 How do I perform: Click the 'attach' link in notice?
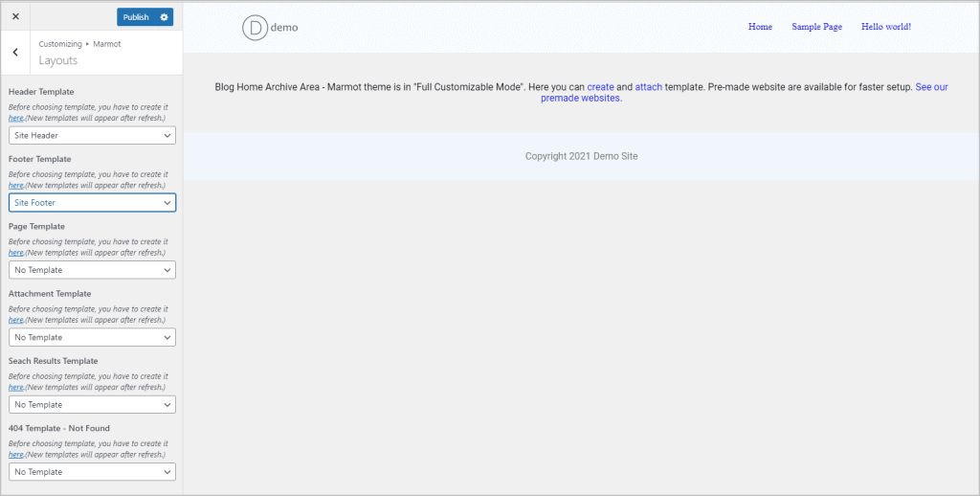coord(648,87)
